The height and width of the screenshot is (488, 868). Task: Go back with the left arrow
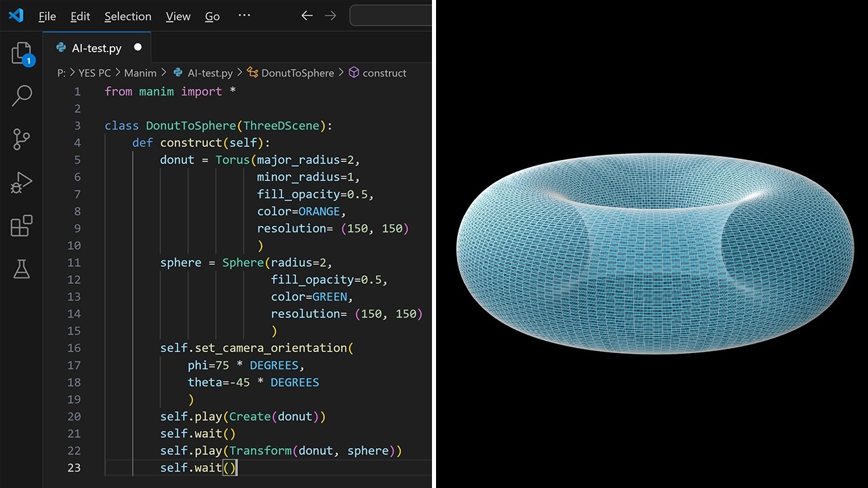point(307,16)
